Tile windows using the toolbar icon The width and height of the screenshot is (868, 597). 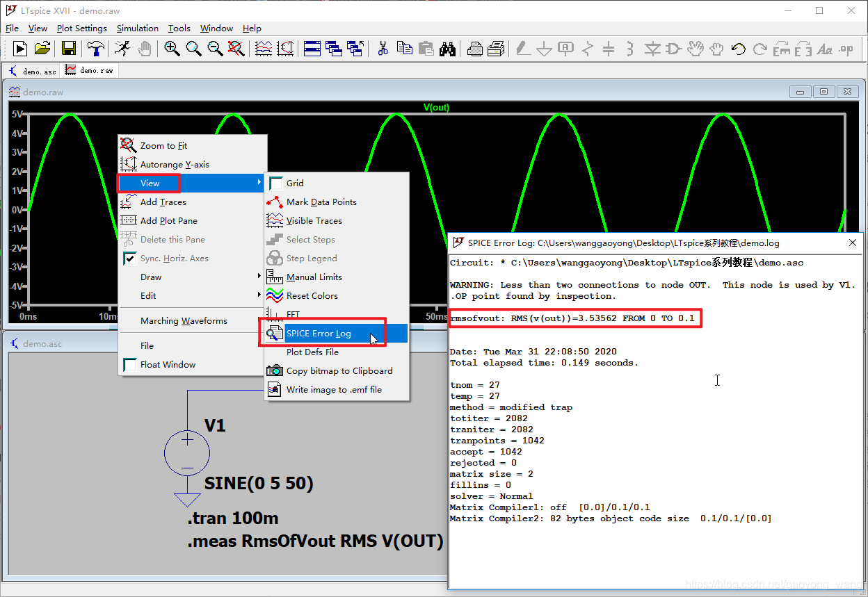tap(312, 49)
